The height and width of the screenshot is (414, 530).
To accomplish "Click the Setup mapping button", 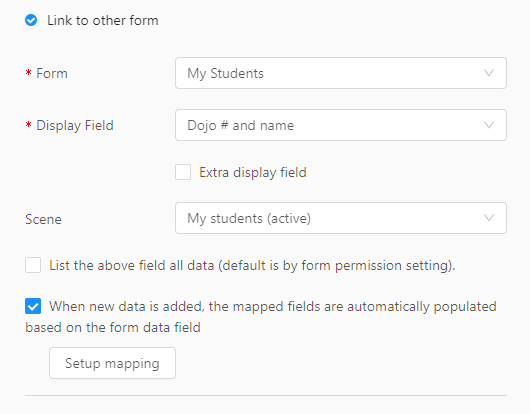I will tap(112, 363).
